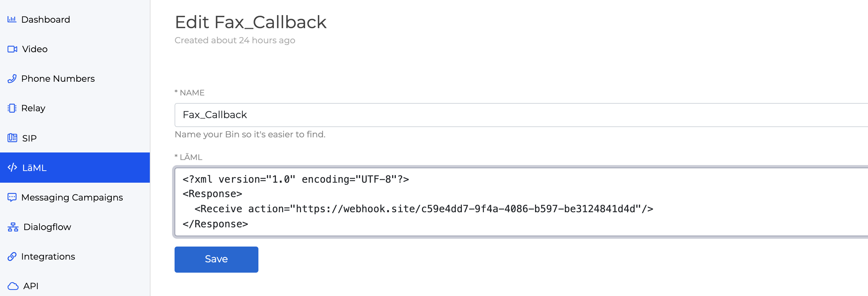
Task: Open the Dashboard section
Action: point(45,20)
